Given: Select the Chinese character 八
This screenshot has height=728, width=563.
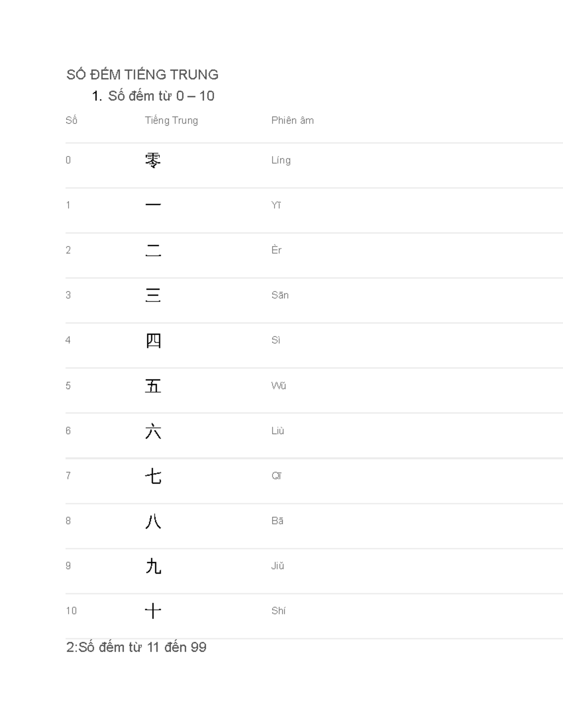Looking at the screenshot, I should 153,521.
